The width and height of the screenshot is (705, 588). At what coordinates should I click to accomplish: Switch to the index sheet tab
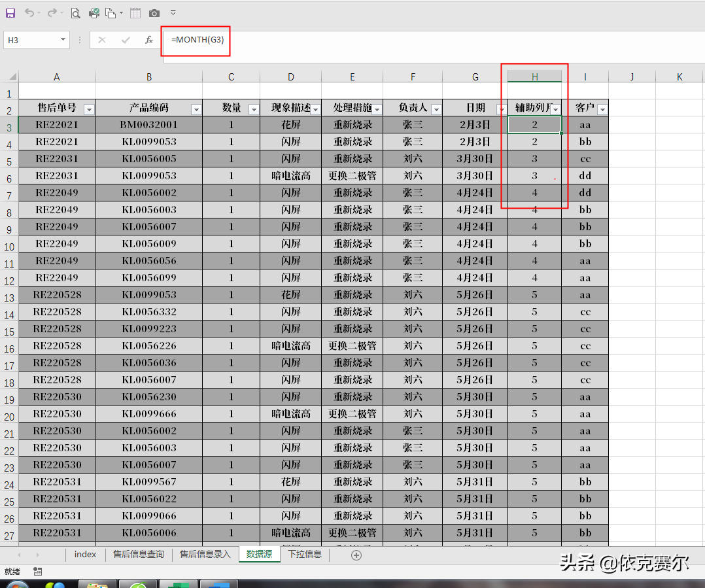[86, 554]
